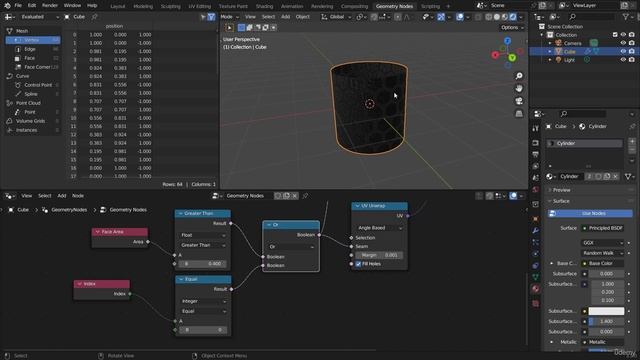This screenshot has width=640, height=360.
Task: Open Float data type dropdown in Greater Than node
Action: (203, 235)
